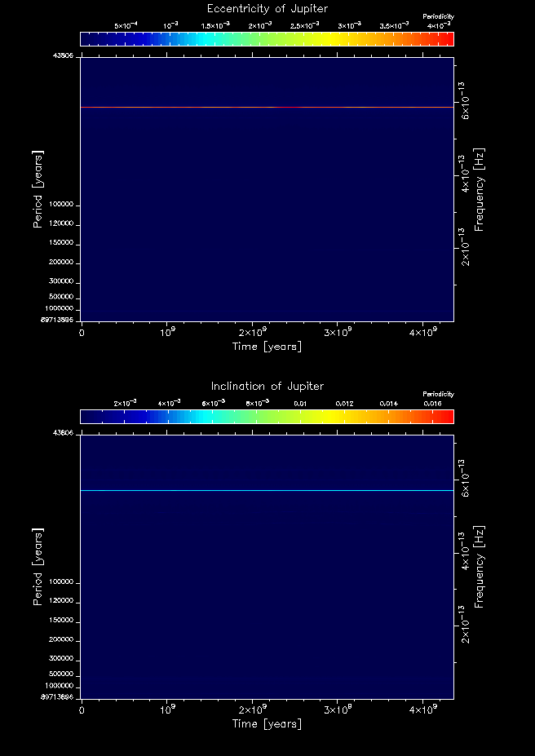
Task: Select the horizontal spectral line in the Eccentricity plot
Action: tap(267, 107)
